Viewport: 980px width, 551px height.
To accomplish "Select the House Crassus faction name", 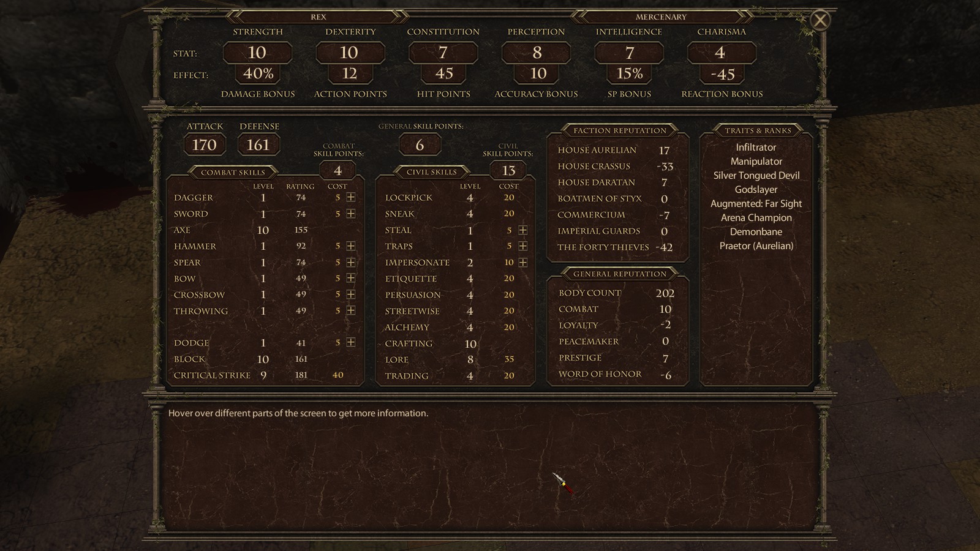I will [594, 167].
